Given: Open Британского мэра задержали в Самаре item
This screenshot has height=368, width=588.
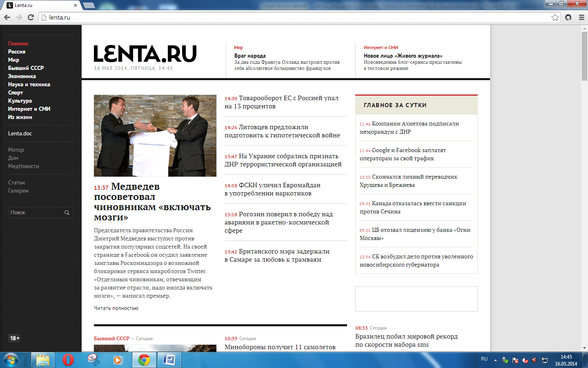Looking at the screenshot, I should (277, 256).
